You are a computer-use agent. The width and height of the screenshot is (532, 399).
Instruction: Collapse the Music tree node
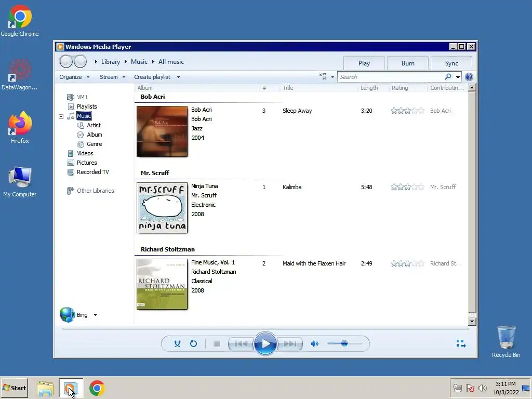[61, 116]
